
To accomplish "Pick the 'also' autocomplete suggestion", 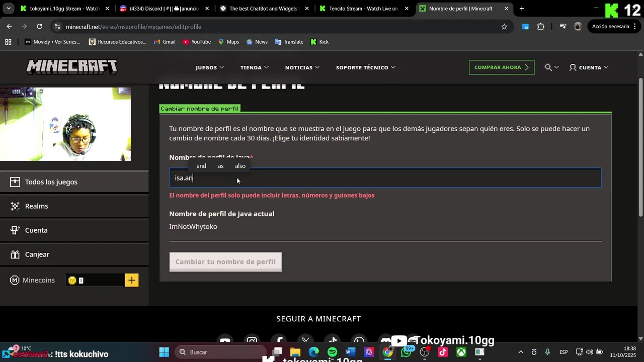I will [x=240, y=166].
